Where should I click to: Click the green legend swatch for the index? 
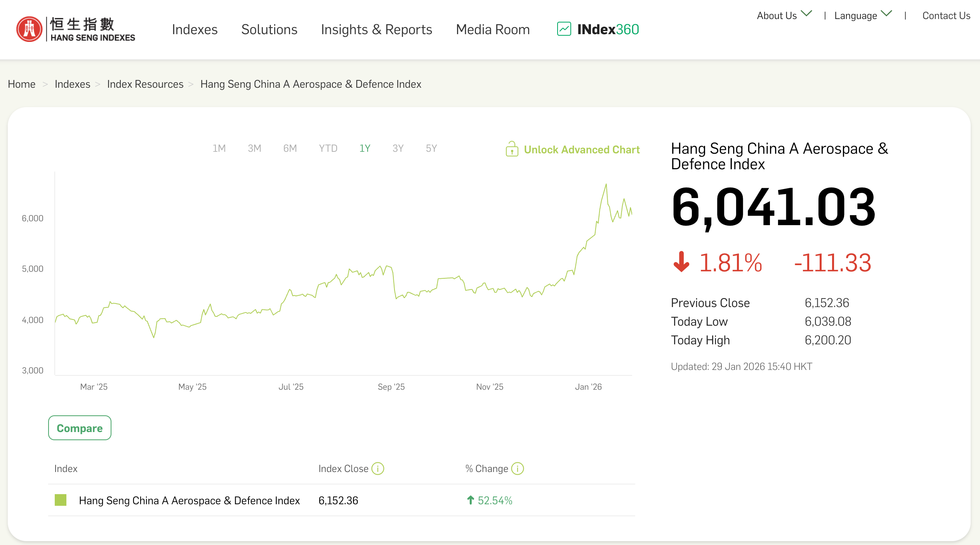[x=60, y=500]
